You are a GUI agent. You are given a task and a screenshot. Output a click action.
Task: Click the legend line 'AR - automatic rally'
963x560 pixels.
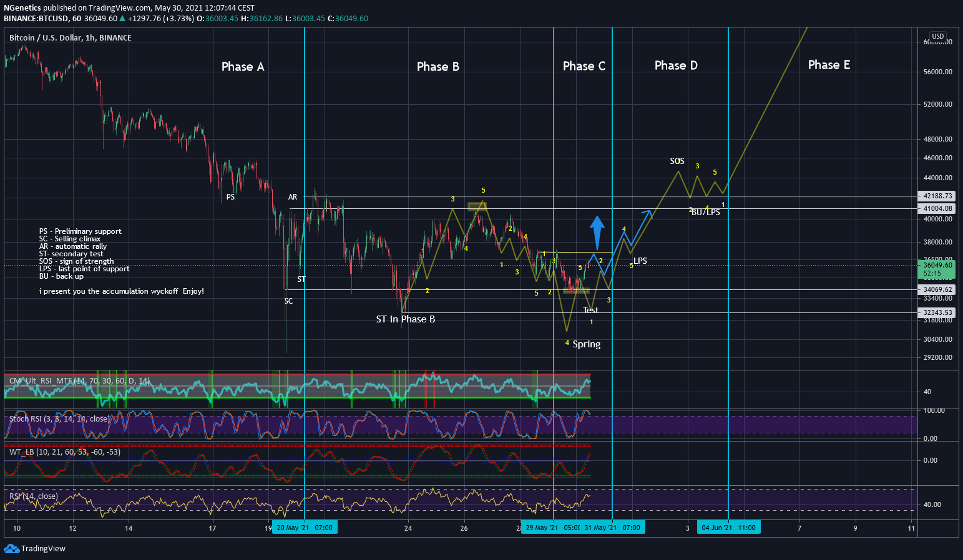click(73, 246)
